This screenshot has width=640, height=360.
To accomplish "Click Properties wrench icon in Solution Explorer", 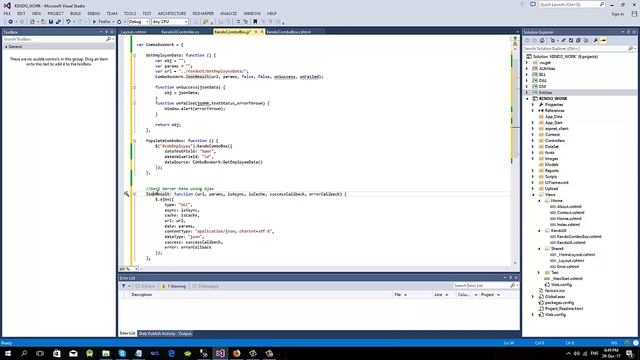I will click(596, 40).
